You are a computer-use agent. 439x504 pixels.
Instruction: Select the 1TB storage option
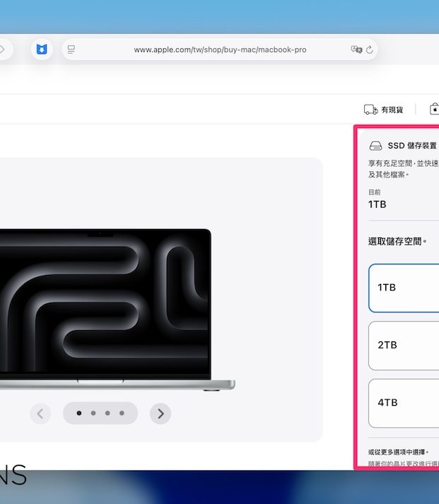[x=403, y=288]
